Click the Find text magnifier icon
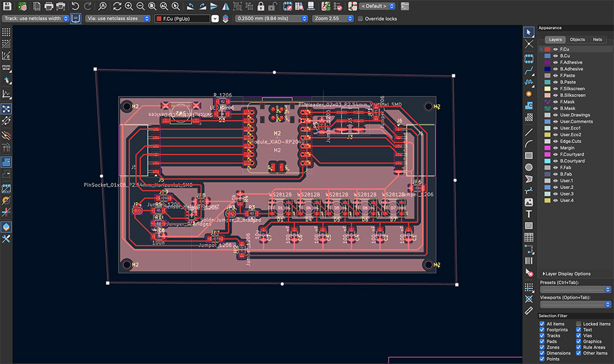 pos(102,6)
